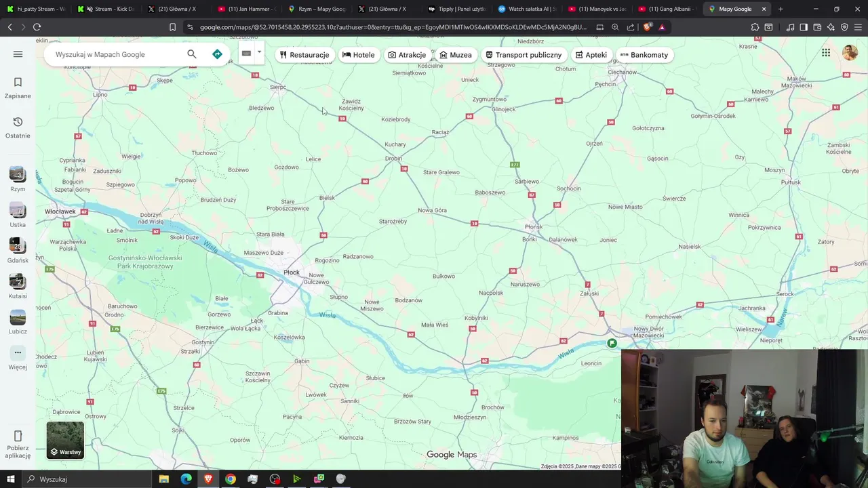Image resolution: width=868 pixels, height=488 pixels.
Task: Click the browser address bar URL
Action: (393, 27)
